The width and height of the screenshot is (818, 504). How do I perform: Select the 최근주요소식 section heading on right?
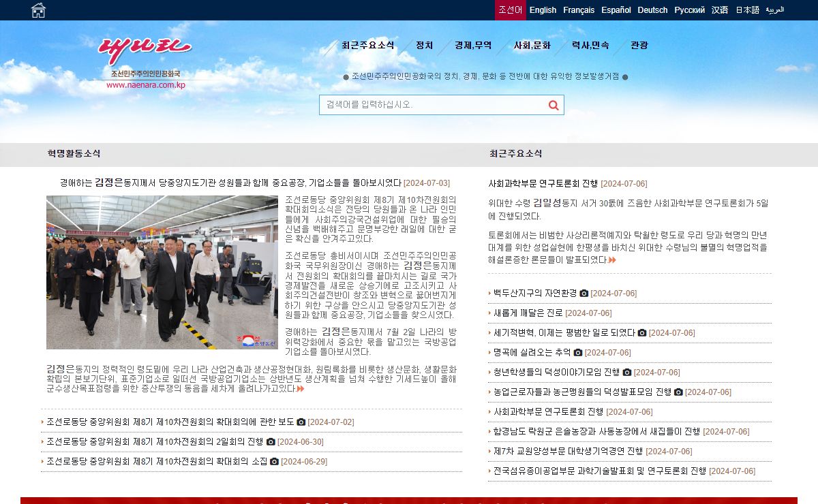click(x=515, y=154)
